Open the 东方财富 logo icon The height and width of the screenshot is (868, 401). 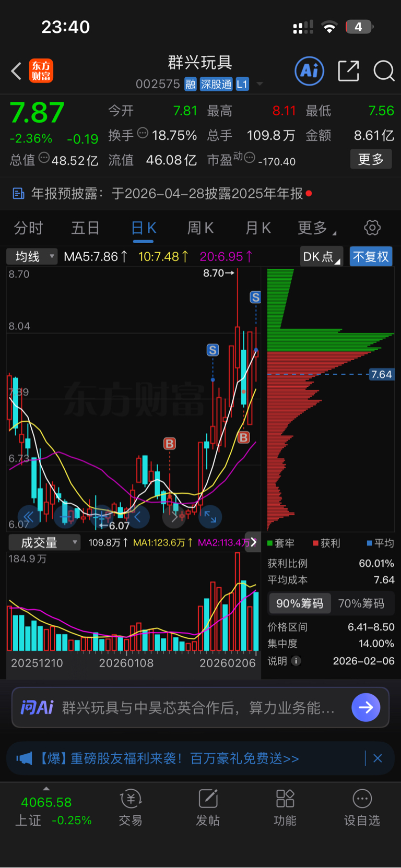pyautogui.click(x=41, y=71)
